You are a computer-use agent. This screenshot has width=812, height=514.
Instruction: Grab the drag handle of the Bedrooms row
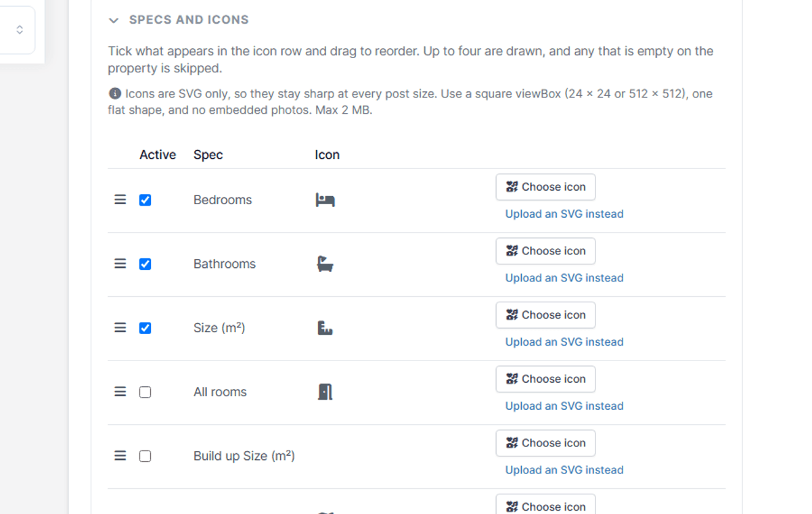click(120, 200)
